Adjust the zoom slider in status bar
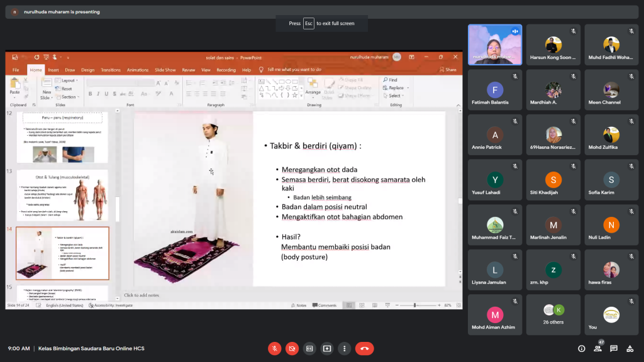 click(415, 305)
